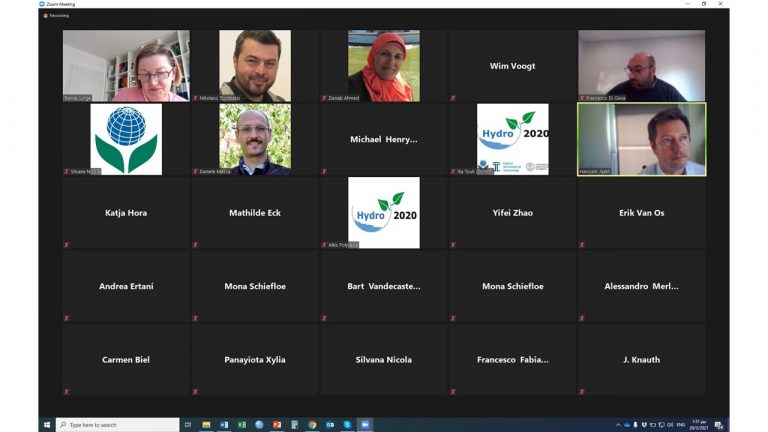Viewport: 768px width, 432px height.
Task: Open File Explorer from the taskbar
Action: 206,425
